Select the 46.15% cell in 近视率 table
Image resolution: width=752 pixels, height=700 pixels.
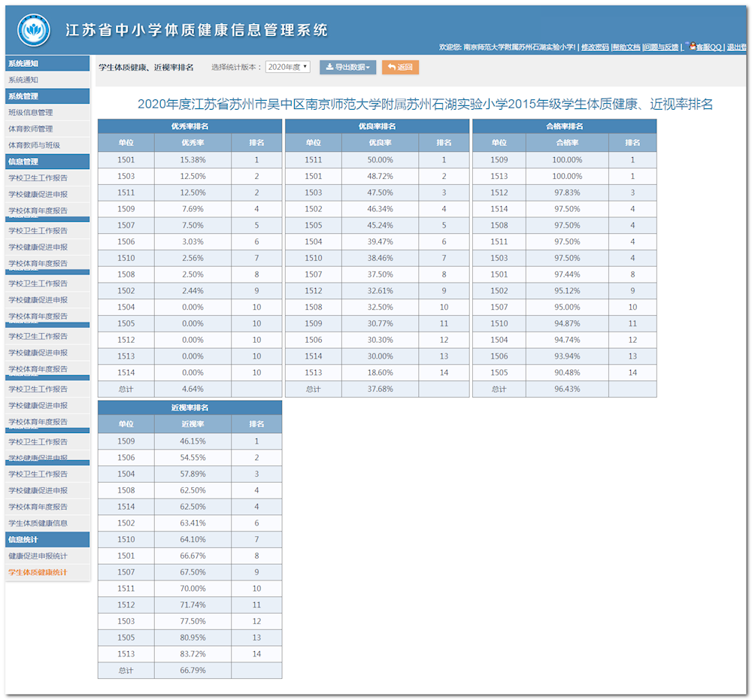[x=193, y=441]
